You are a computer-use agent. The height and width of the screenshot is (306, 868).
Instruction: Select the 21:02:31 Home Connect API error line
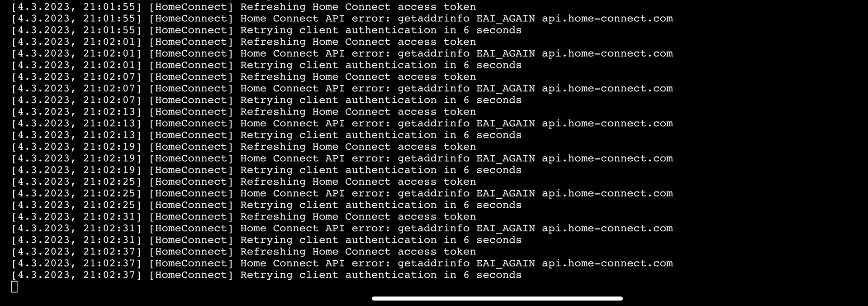point(342,229)
